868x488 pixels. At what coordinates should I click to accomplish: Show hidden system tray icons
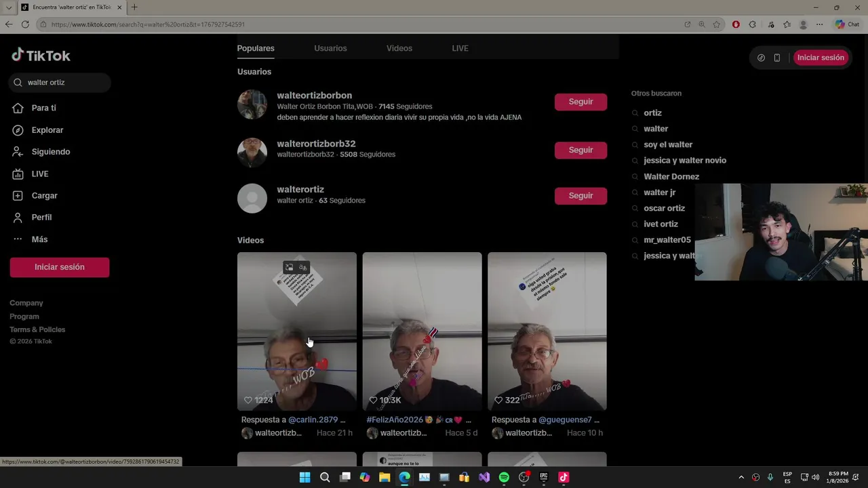click(741, 477)
